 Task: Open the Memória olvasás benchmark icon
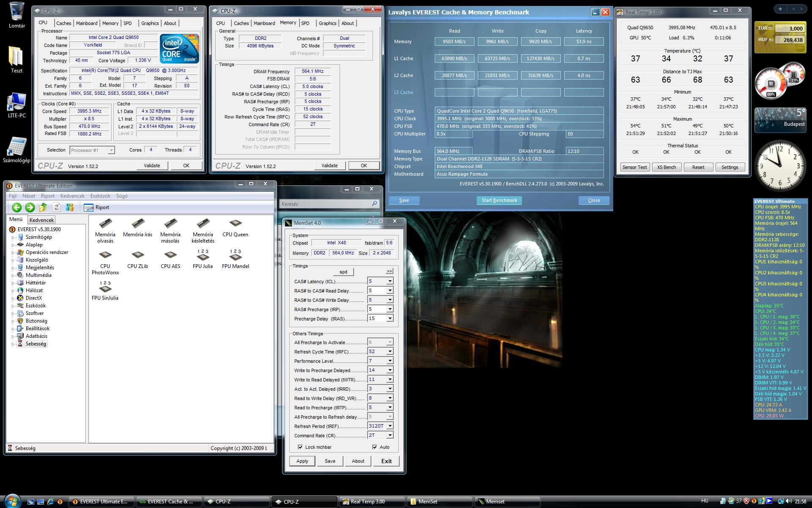point(105,224)
